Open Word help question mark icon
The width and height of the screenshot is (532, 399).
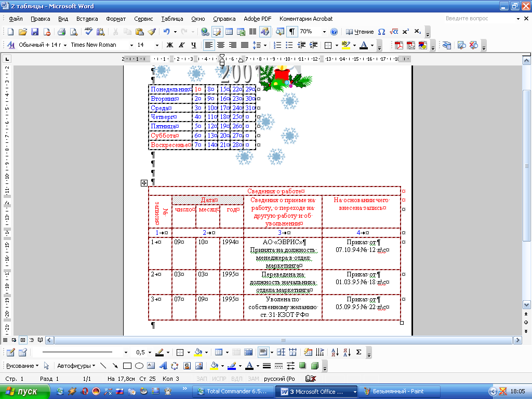(x=334, y=32)
